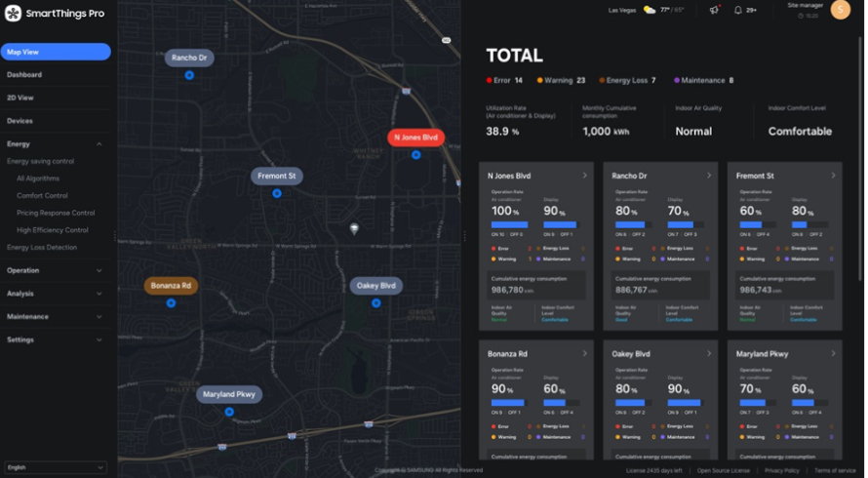The width and height of the screenshot is (868, 478).
Task: Open the Privacy Policy link
Action: click(781, 471)
